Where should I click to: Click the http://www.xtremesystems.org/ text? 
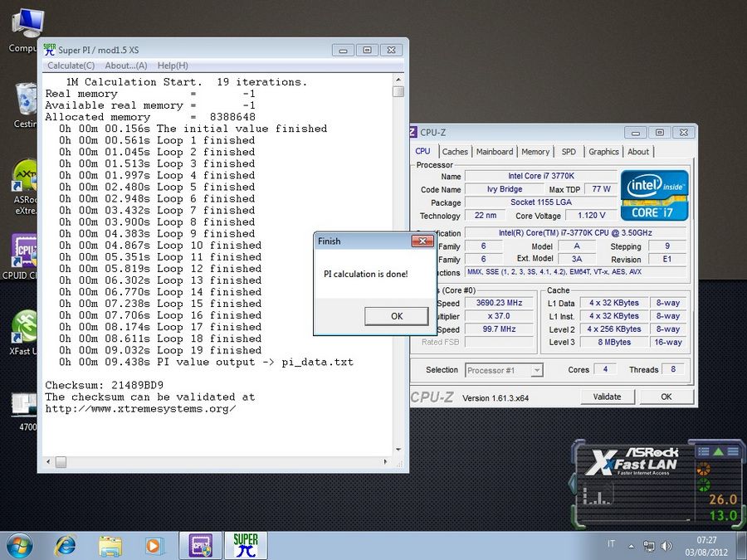pyautogui.click(x=140, y=408)
